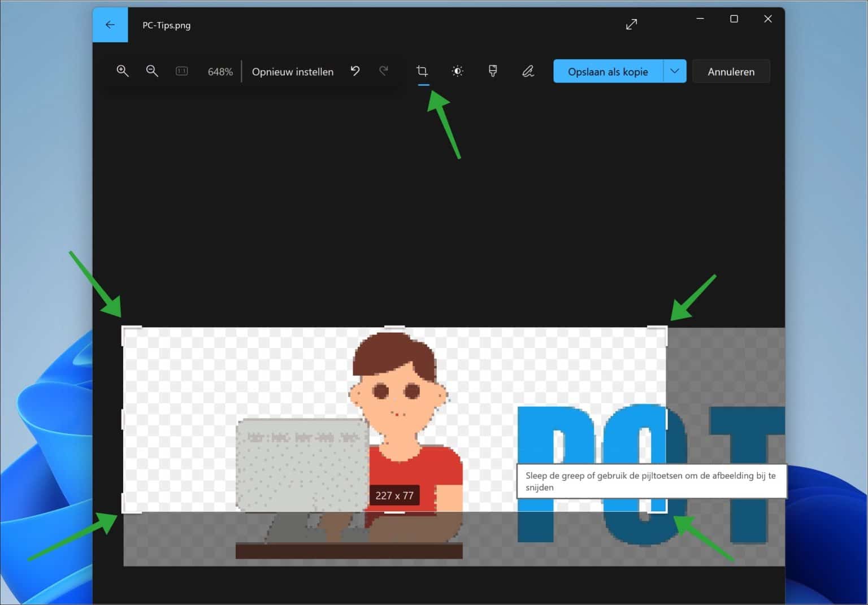Zoom in on the image
Screen dimensions: 868x605
(123, 71)
